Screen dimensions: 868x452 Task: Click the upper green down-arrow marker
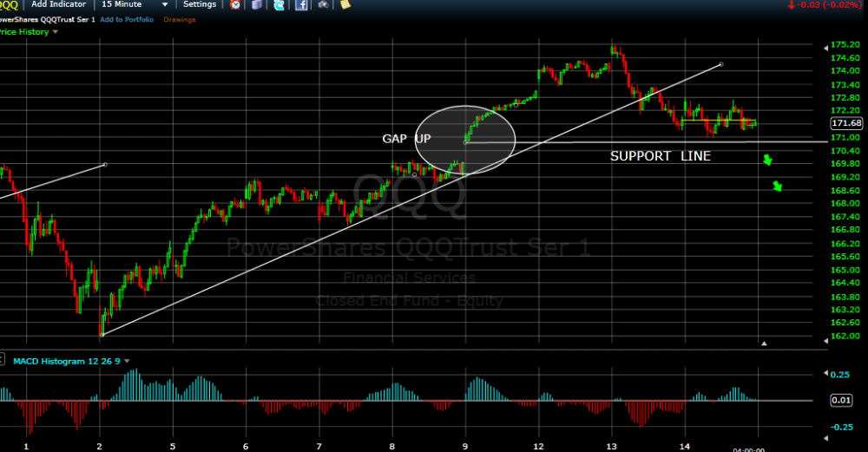pos(767,160)
